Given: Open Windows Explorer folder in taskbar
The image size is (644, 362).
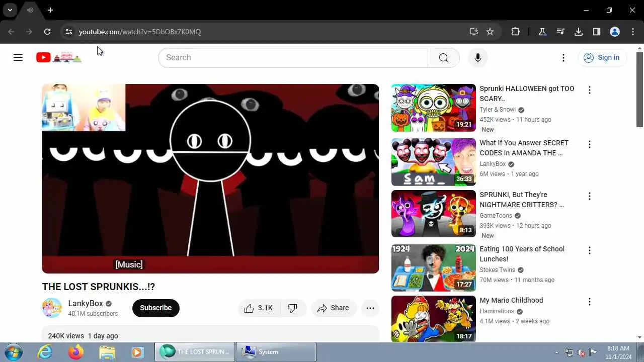Looking at the screenshot, I should 107,352.
